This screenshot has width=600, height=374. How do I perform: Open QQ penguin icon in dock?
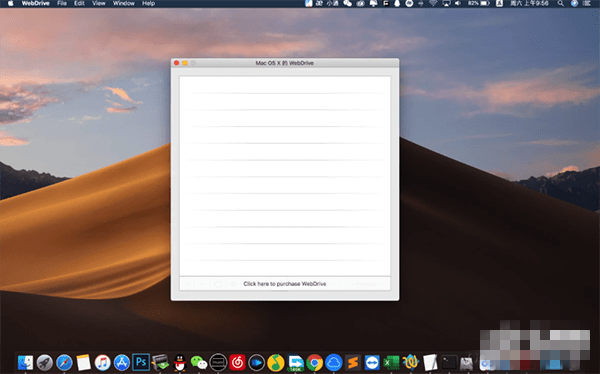tap(179, 362)
